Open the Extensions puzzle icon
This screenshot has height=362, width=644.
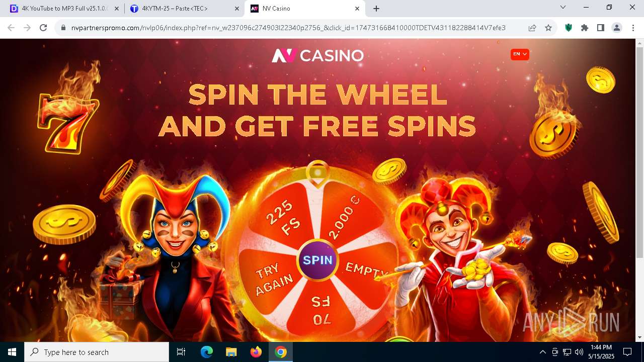[x=585, y=28]
